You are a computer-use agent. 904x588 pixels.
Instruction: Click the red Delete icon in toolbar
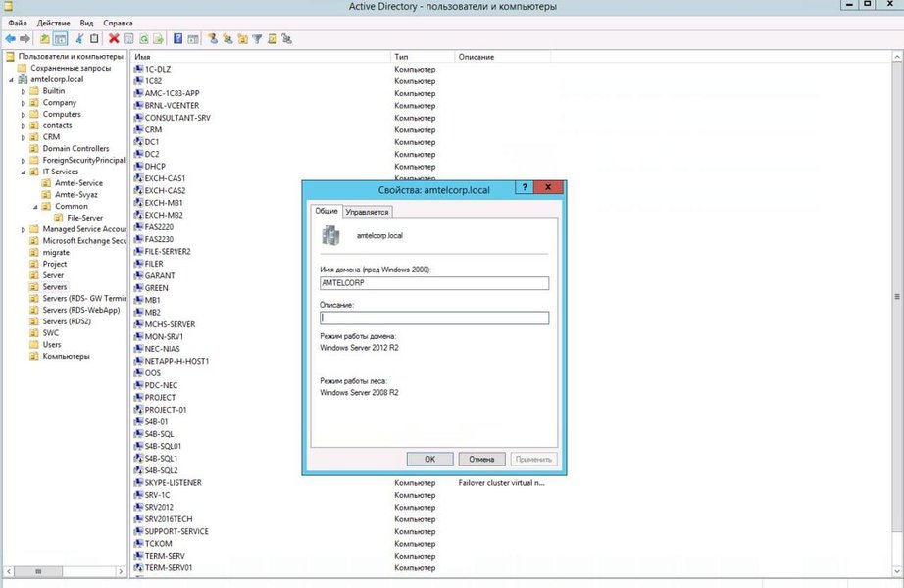pyautogui.click(x=114, y=39)
